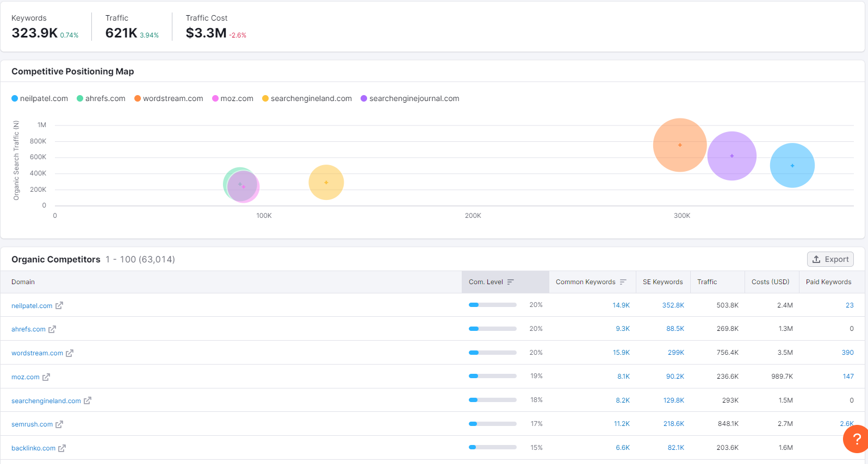
Task: Click the Paid Keywords column header
Action: (828, 282)
